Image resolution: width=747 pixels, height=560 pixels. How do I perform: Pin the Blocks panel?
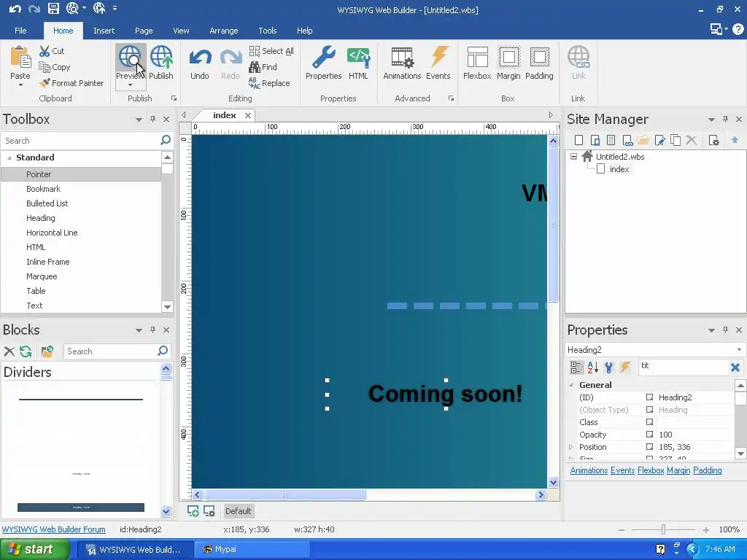click(x=152, y=330)
